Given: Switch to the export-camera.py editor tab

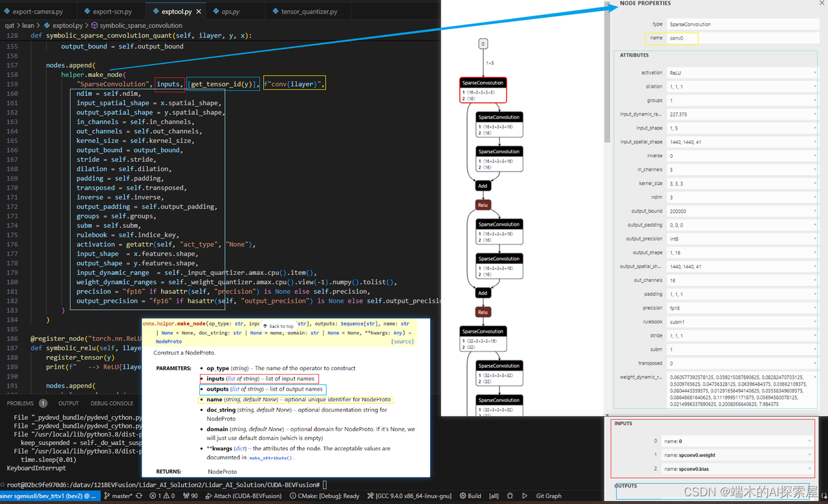Looking at the screenshot, I should tap(39, 12).
